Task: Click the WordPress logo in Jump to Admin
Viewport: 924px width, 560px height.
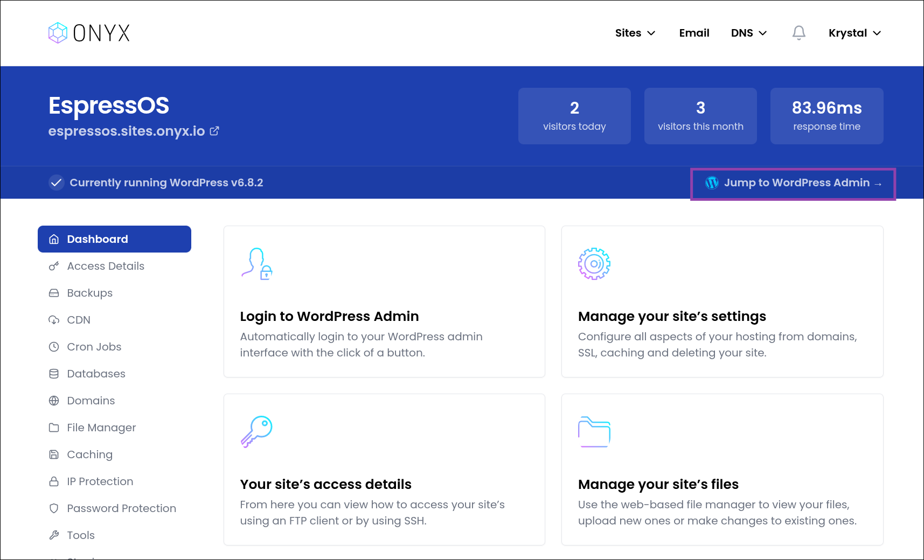Action: [x=712, y=183]
